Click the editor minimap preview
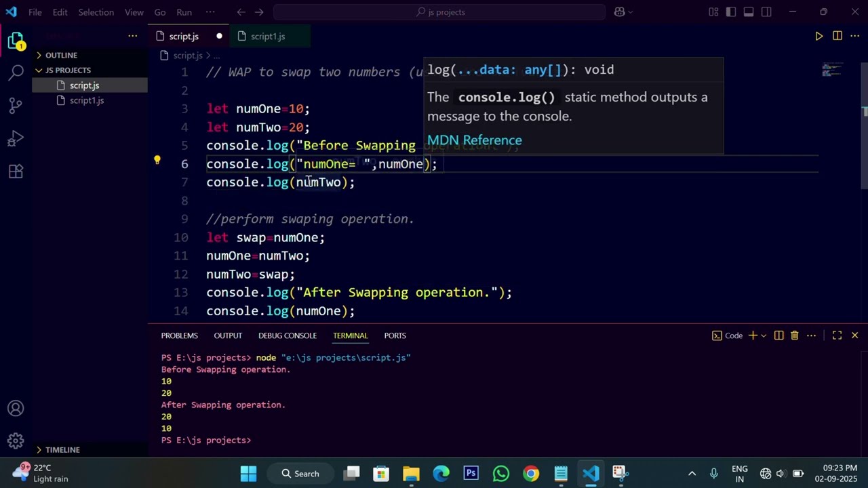The width and height of the screenshot is (868, 488). (832, 70)
